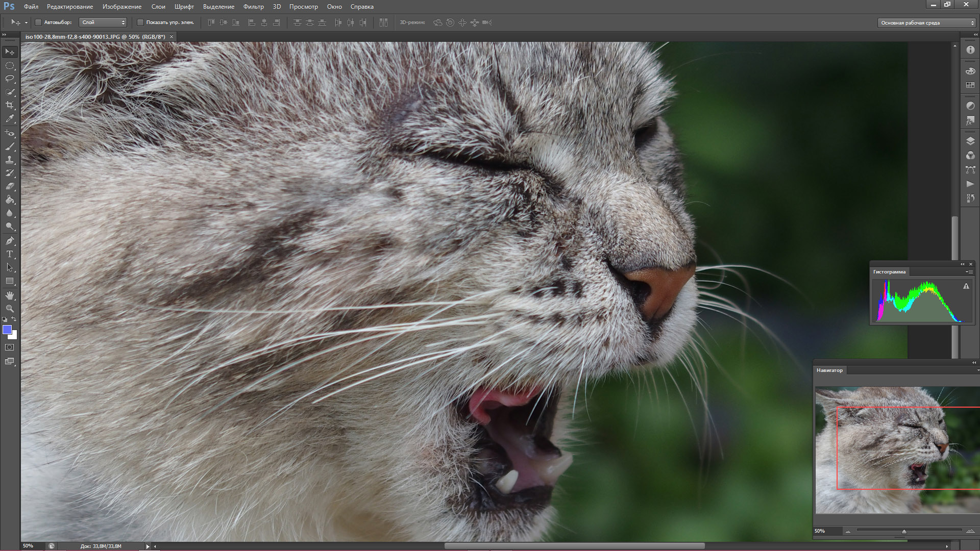Open the Info panel icon
Viewport: 980px width, 551px height.
(x=970, y=50)
